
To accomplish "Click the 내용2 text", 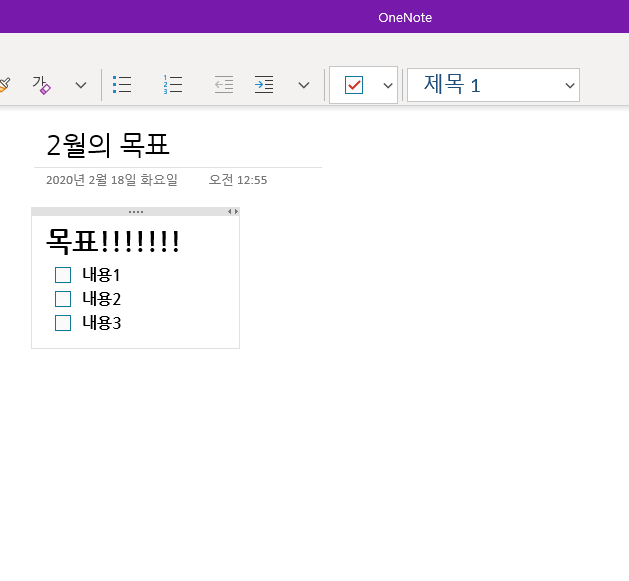I will (101, 299).
